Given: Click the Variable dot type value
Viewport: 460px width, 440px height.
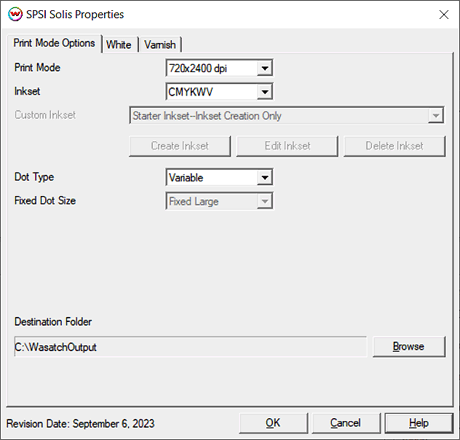Looking at the screenshot, I should coord(186,178).
